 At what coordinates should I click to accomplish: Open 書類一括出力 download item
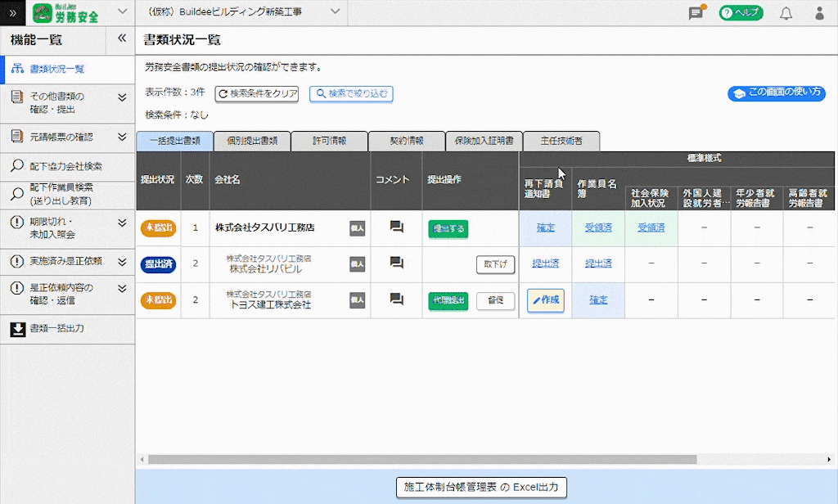point(67,329)
